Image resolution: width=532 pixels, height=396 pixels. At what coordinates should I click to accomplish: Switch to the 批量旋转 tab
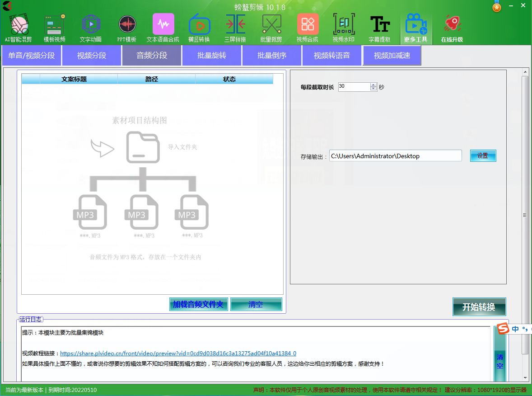tap(212, 55)
